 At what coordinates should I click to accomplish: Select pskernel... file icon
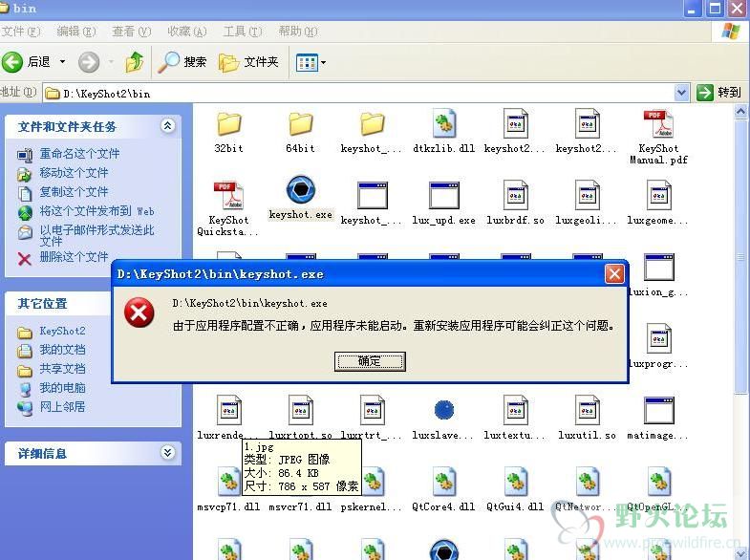tap(373, 483)
